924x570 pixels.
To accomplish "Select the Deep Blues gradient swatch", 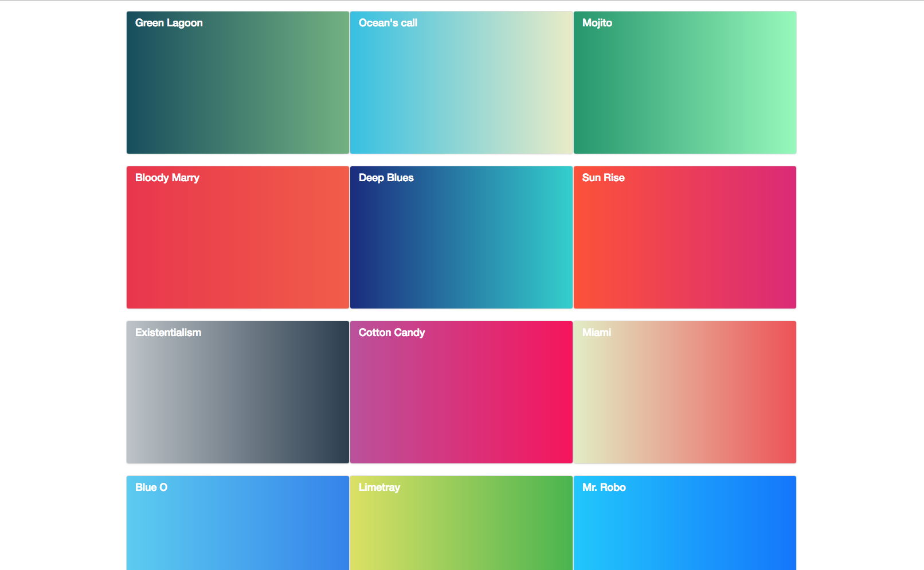I will click(461, 237).
